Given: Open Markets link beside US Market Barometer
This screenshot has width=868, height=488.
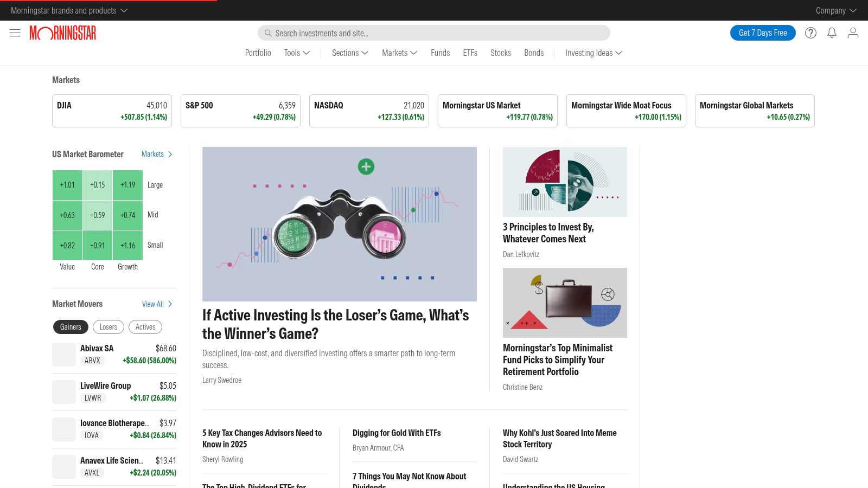Looking at the screenshot, I should 157,154.
